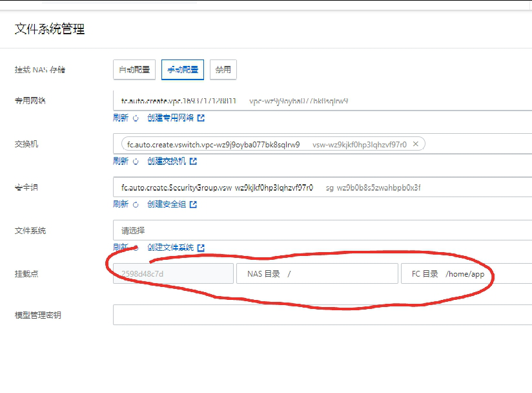Open 创建交换机 link
This screenshot has height=393, width=532.
pyautogui.click(x=167, y=161)
